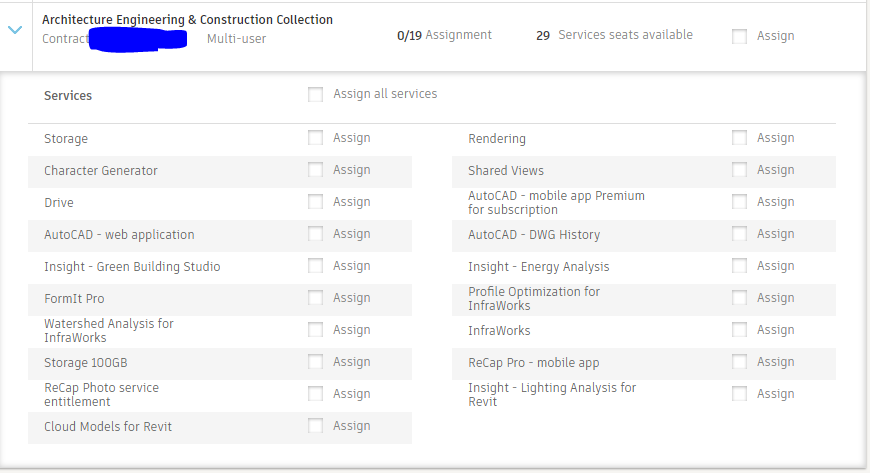Viewport: 870px width, 473px height.
Task: Collapse the Architecture Engineering & Construction Collection row
Action: coord(15,30)
